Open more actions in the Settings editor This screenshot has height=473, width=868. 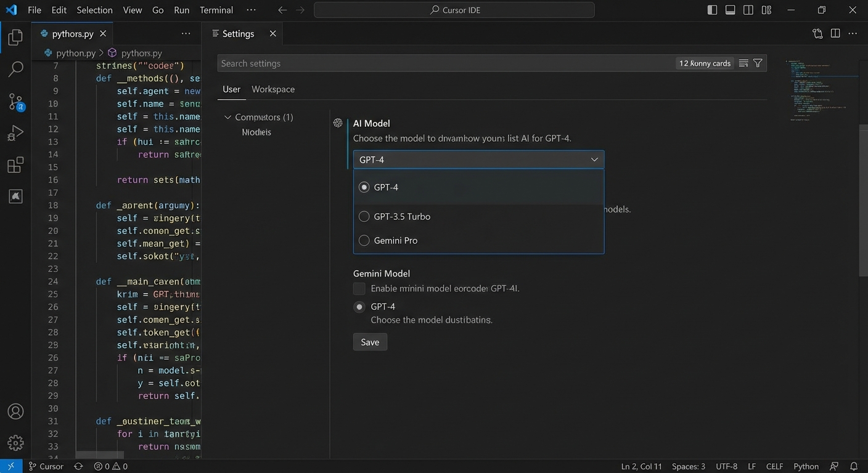854,34
